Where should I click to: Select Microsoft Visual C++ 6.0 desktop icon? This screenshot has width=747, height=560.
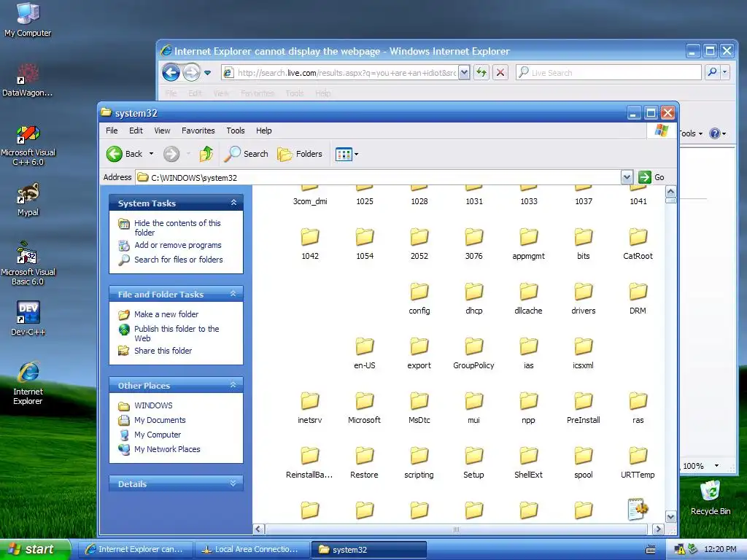[x=28, y=145]
